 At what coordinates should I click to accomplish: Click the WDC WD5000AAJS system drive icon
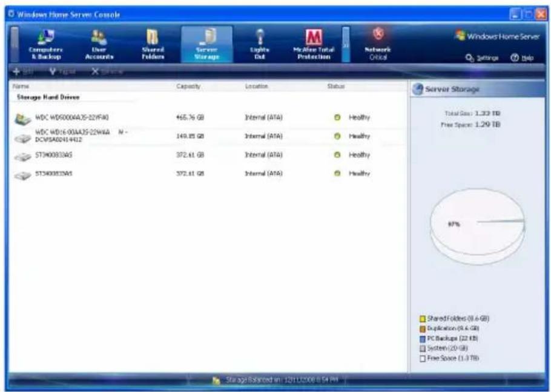click(x=23, y=119)
